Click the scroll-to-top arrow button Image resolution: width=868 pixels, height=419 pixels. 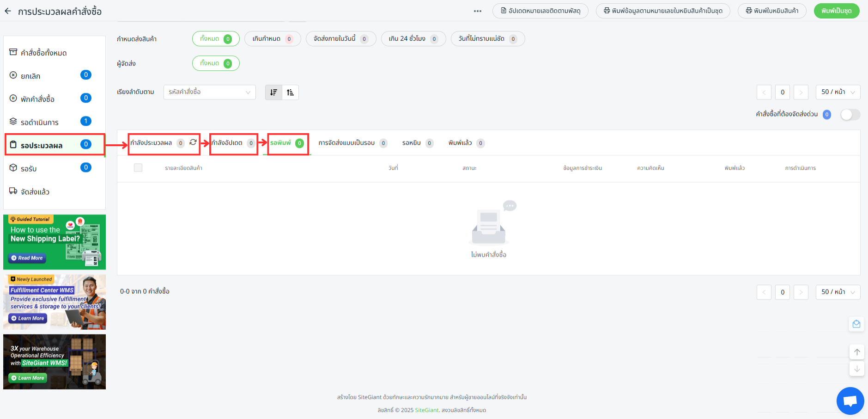856,352
